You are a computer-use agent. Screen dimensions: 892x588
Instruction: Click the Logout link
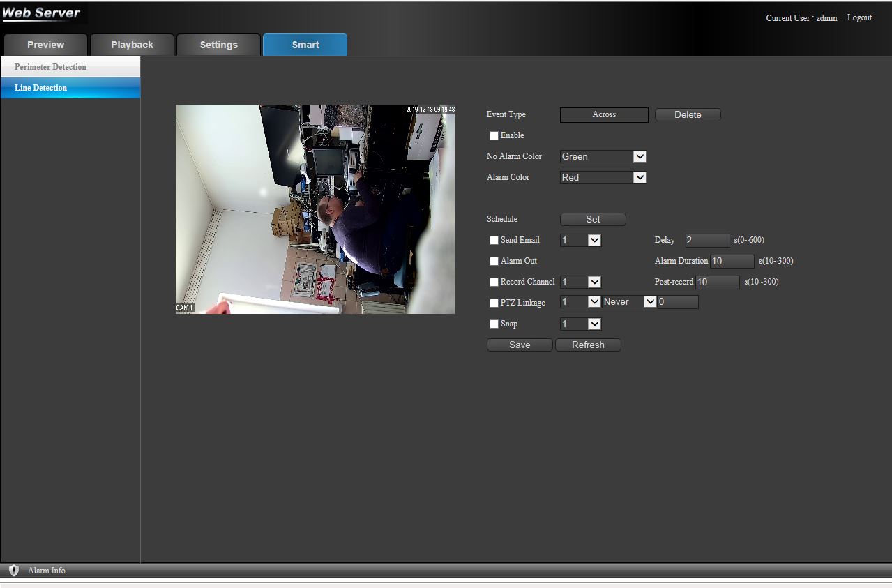pyautogui.click(x=859, y=17)
